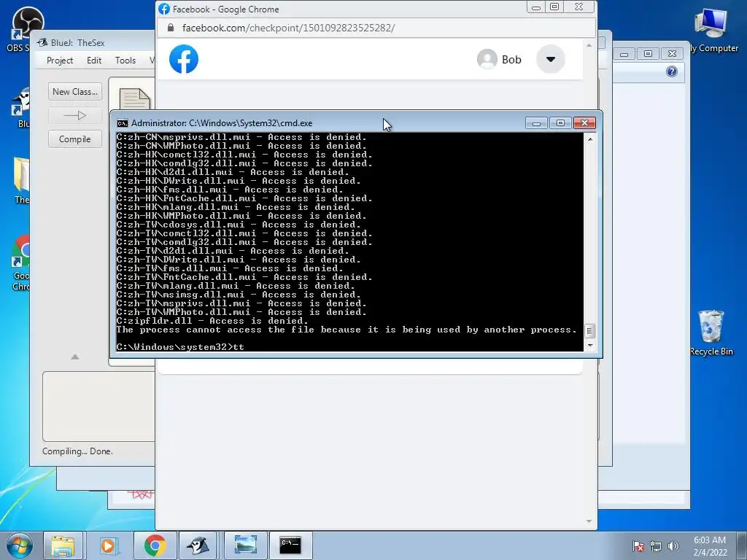Open Windows Explorer from taskbar
This screenshot has width=747, height=560.
(63, 545)
